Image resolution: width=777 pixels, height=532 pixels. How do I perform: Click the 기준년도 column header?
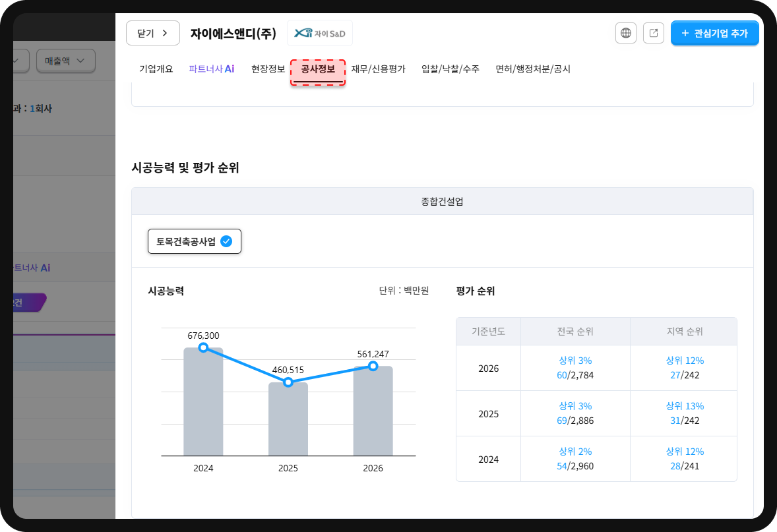pos(489,332)
